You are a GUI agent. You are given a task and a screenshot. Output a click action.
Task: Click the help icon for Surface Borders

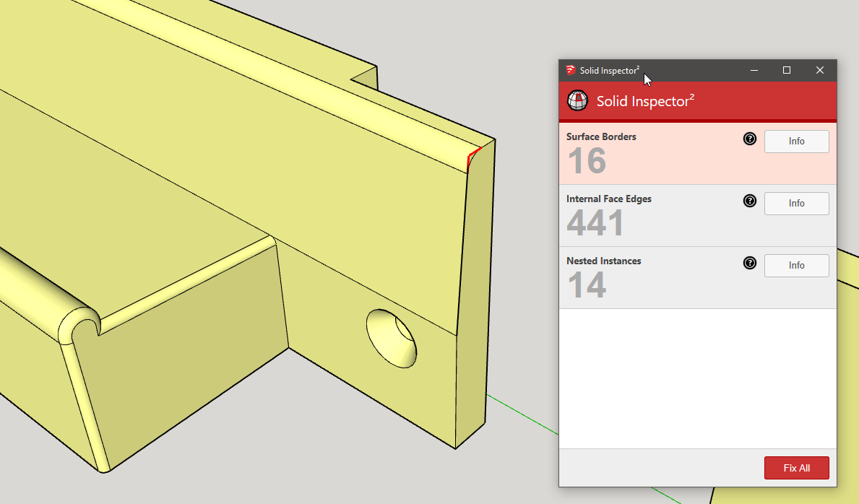click(x=750, y=139)
